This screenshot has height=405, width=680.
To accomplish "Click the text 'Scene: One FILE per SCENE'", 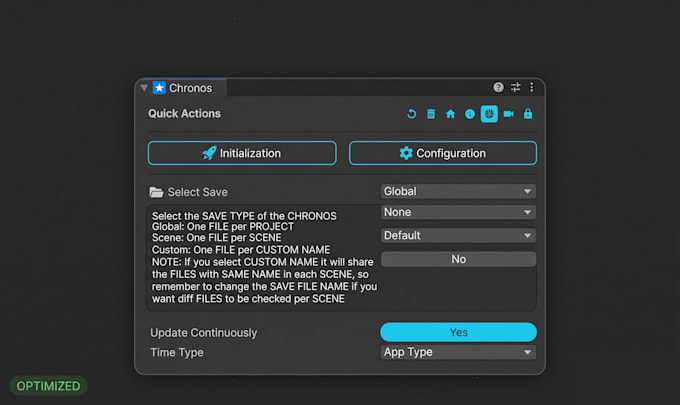I will point(216,238).
